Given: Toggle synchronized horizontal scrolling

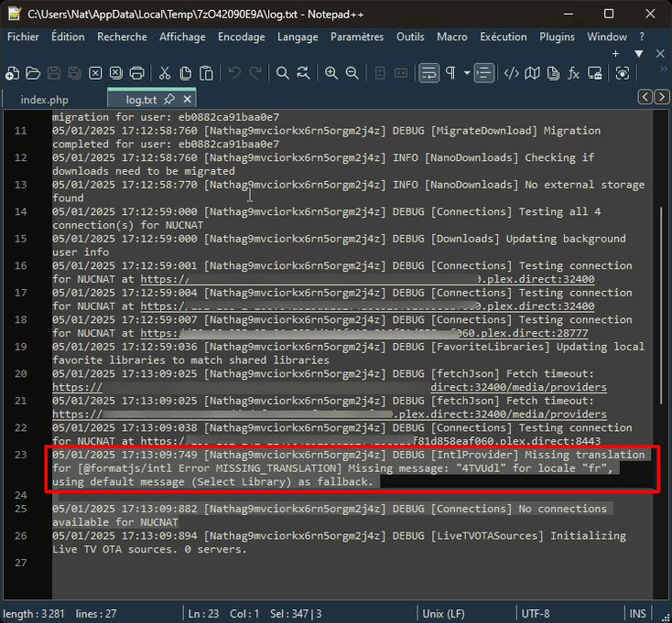Looking at the screenshot, I should 401,73.
